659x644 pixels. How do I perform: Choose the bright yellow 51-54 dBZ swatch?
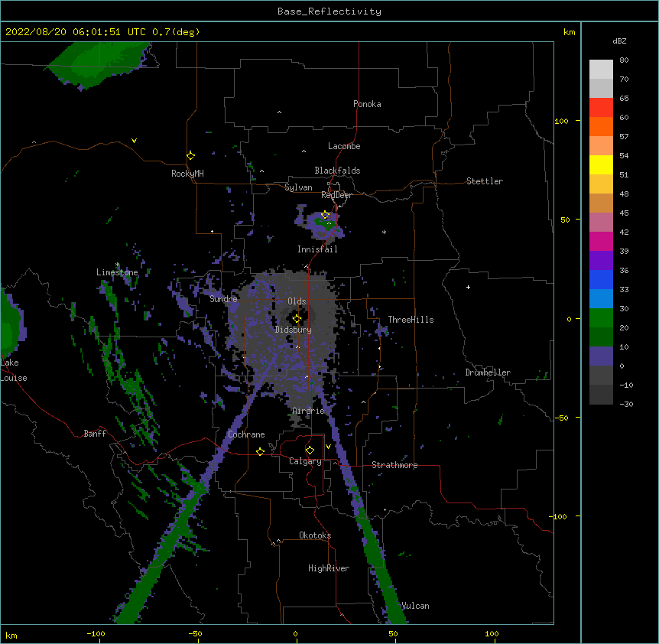point(601,164)
